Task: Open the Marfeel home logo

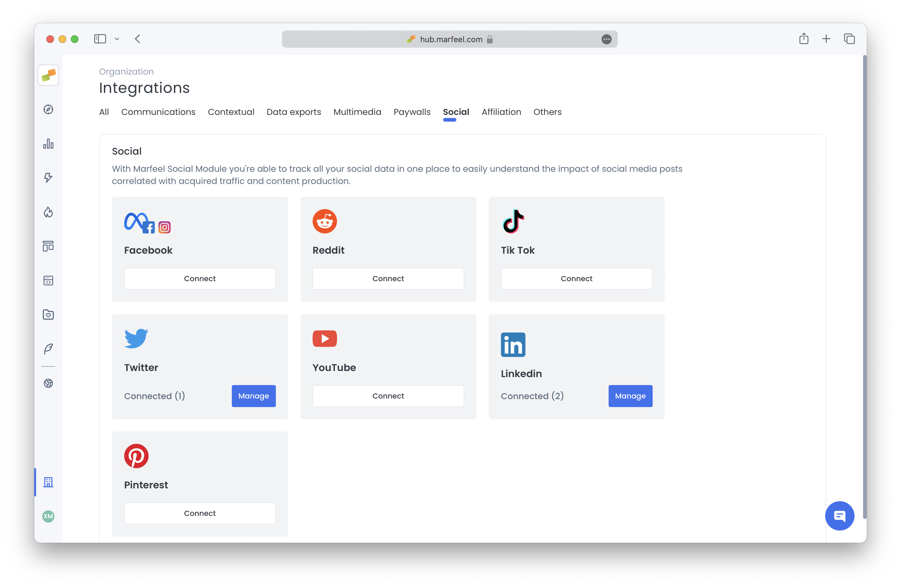Action: [x=48, y=75]
